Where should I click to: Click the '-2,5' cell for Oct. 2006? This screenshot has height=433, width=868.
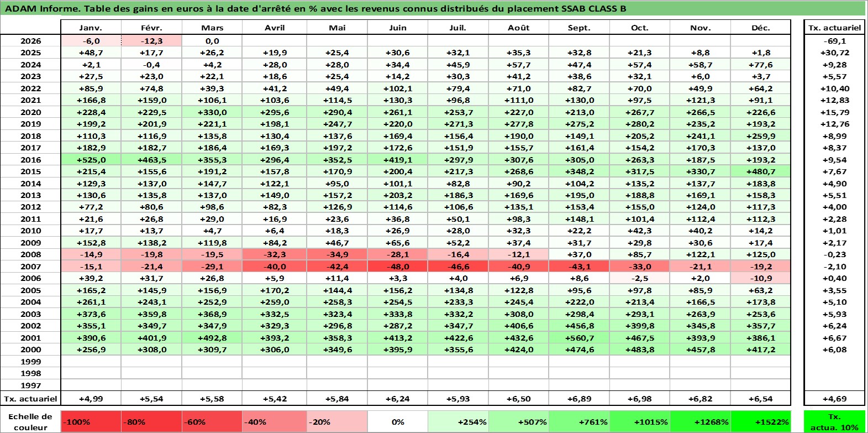(639, 278)
